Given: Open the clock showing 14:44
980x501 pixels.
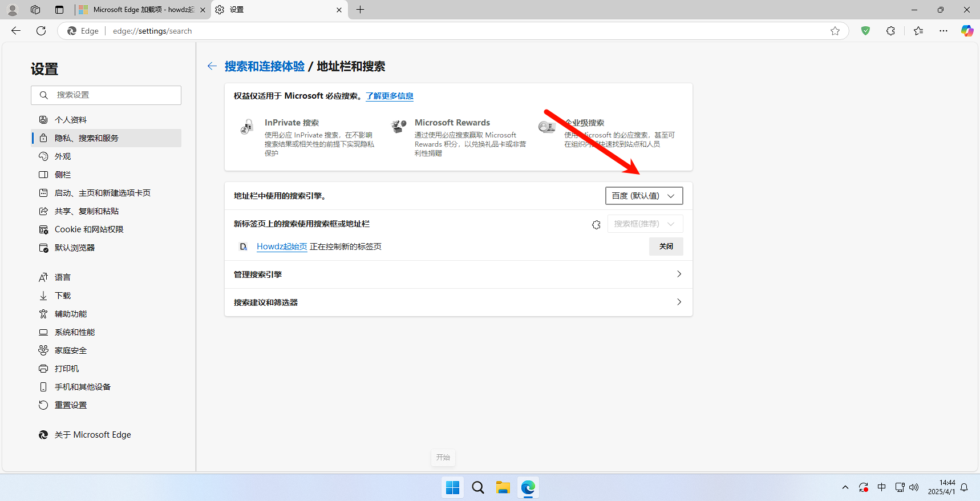Looking at the screenshot, I should tap(941, 487).
